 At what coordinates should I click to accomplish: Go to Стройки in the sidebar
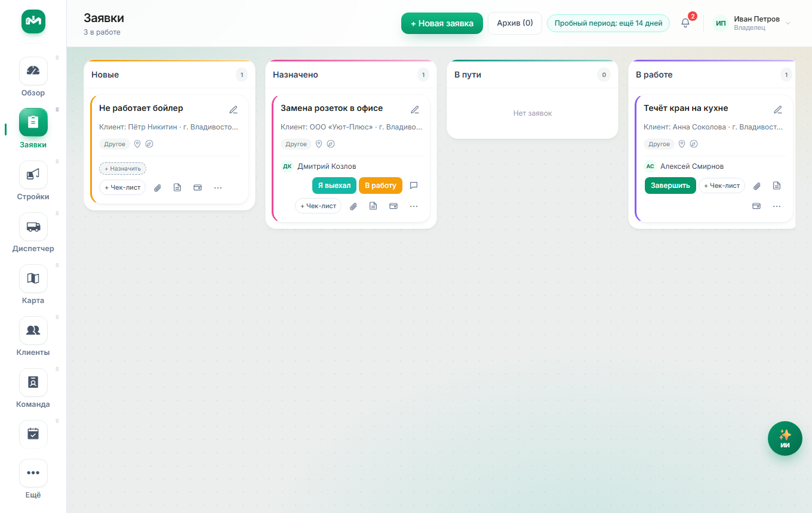pyautogui.click(x=33, y=181)
